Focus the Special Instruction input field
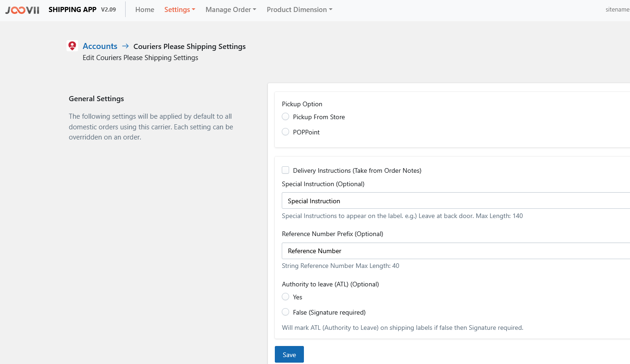 coord(456,201)
